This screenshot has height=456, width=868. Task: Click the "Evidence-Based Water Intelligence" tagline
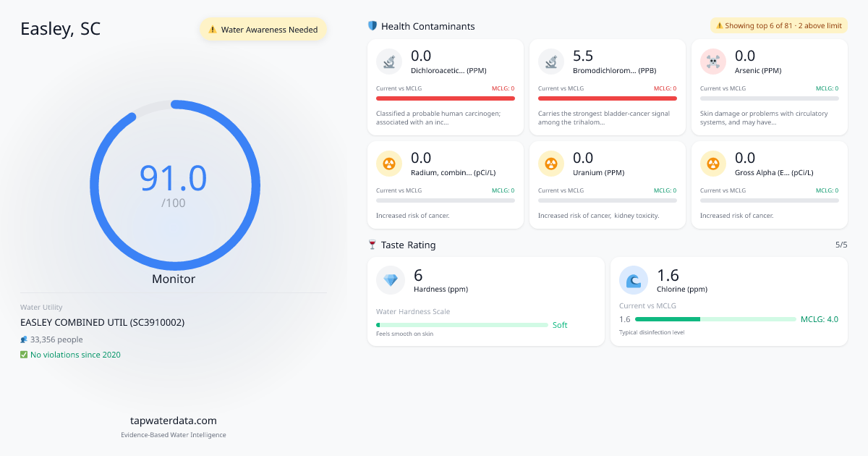[174, 435]
